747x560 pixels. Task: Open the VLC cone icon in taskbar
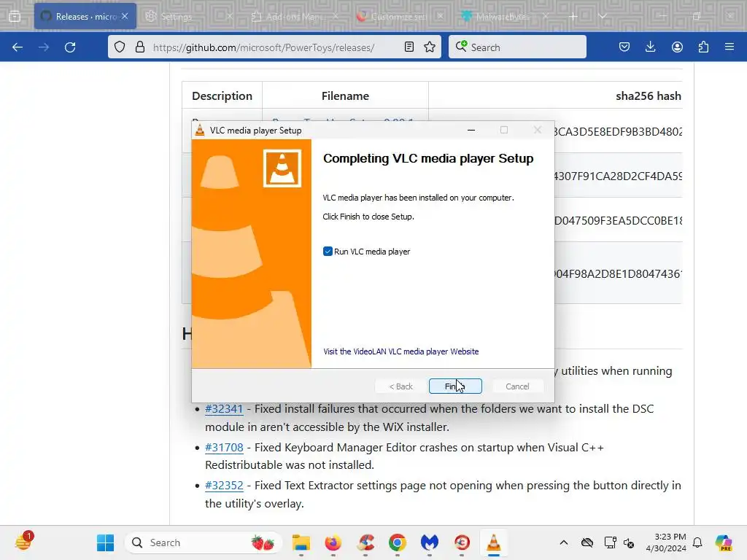494,542
